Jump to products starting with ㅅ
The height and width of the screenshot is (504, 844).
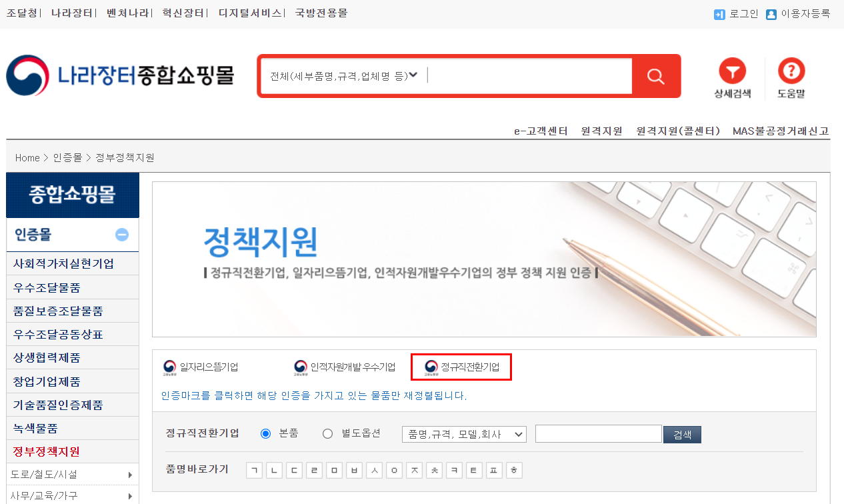374,471
